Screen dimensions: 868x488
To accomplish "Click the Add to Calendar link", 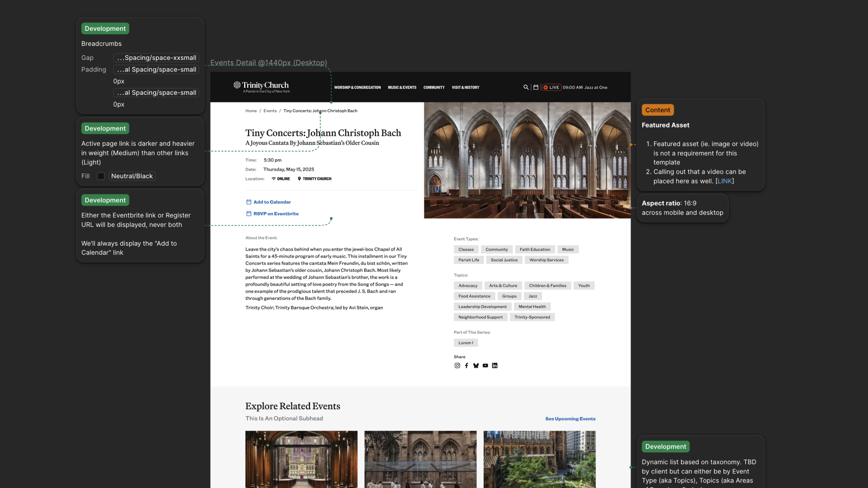I will 272,202.
